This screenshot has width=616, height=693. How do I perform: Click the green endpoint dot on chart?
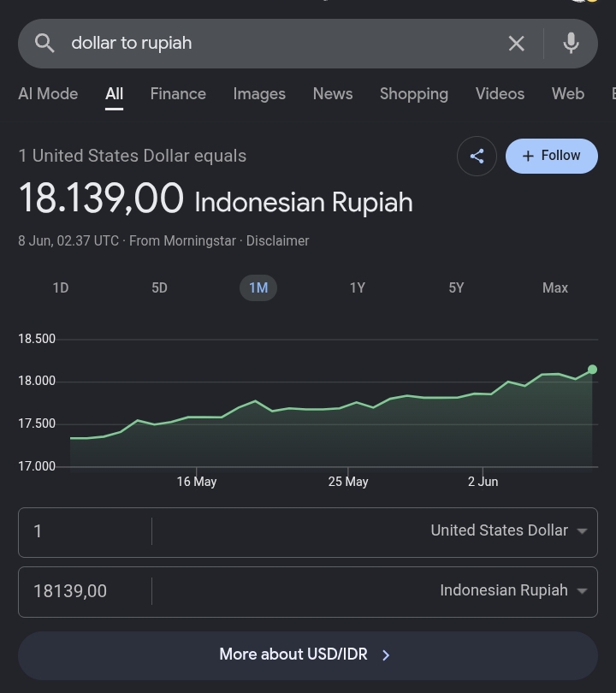click(593, 369)
